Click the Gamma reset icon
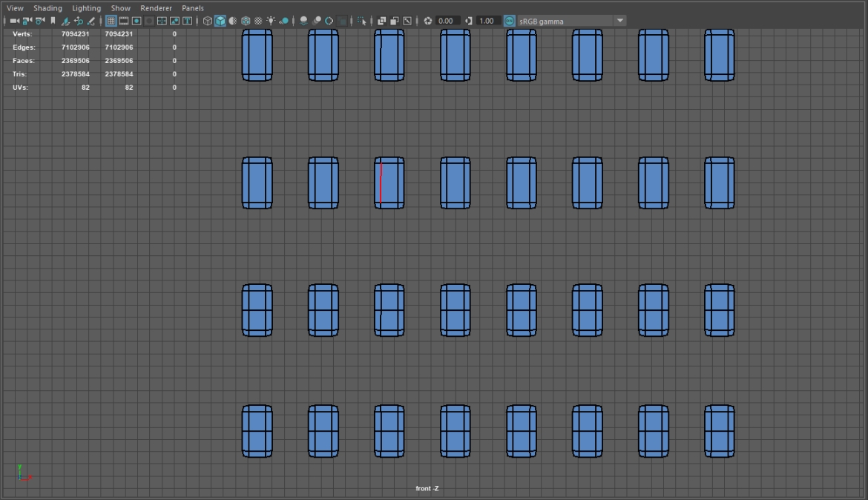 point(468,21)
